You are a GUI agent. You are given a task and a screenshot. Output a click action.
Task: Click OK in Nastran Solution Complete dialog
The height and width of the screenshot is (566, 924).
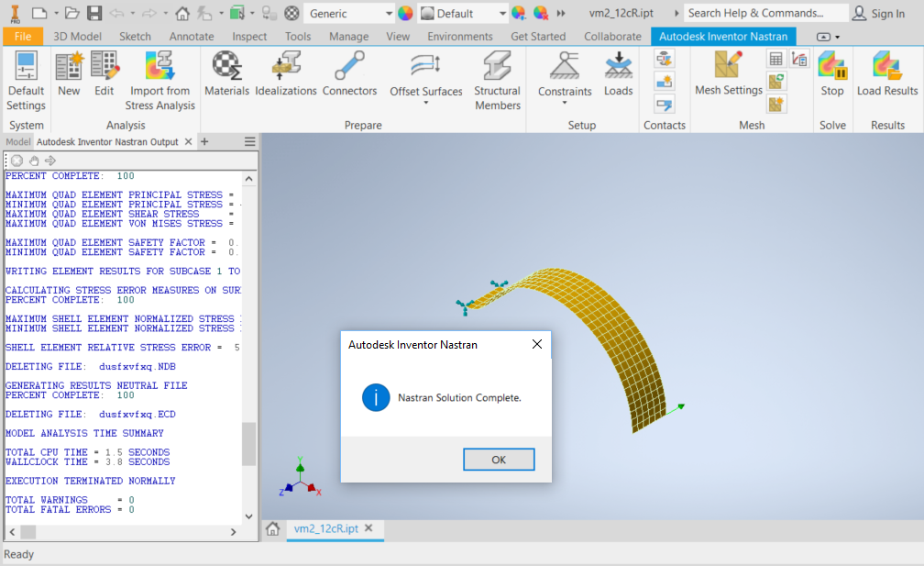coord(499,460)
